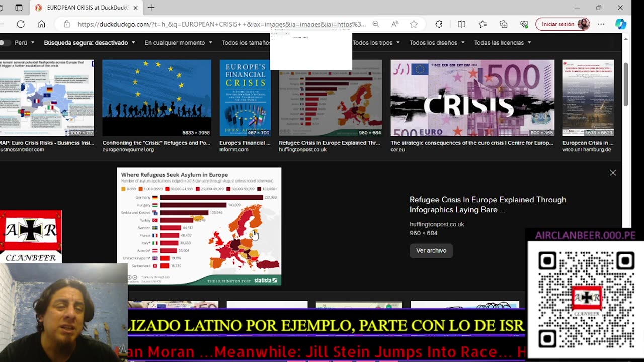The width and height of the screenshot is (644, 362).
Task: Open europenowjournal.org source link
Action: pyautogui.click(x=128, y=150)
